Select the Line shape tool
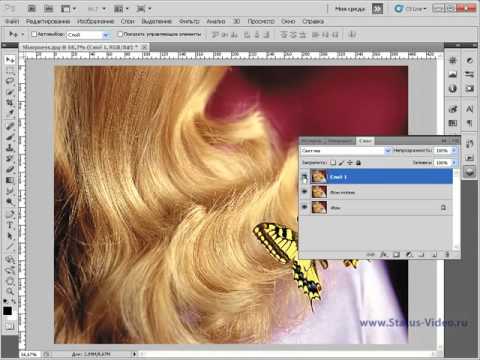This screenshot has height=360, width=480. (x=10, y=247)
